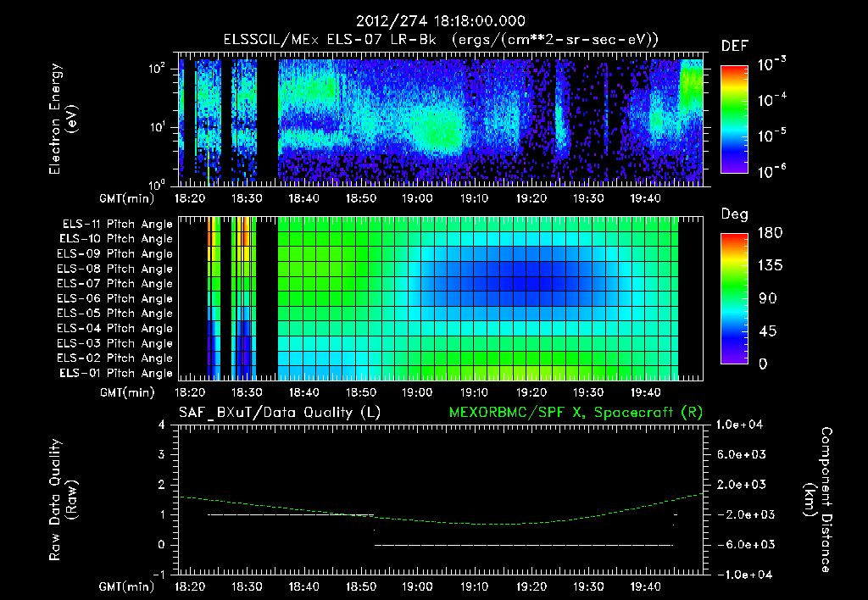Click 19:00 tick on spectrogram time axis
This screenshot has height=600, width=868.
pos(417,198)
